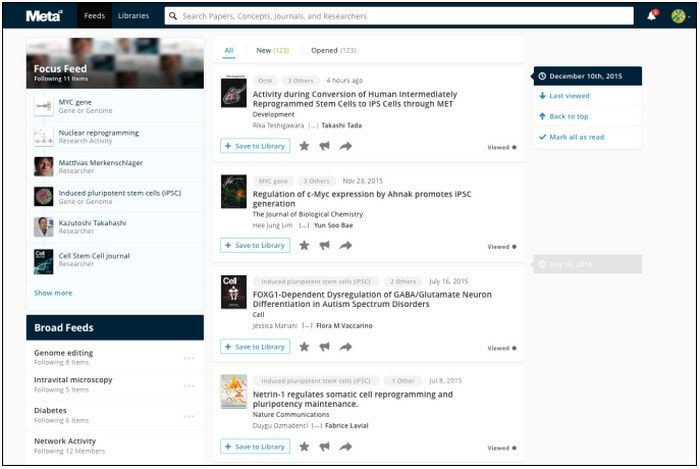This screenshot has width=700, height=469.
Task: Save Activity during Conversion paper to Library
Action: [255, 146]
